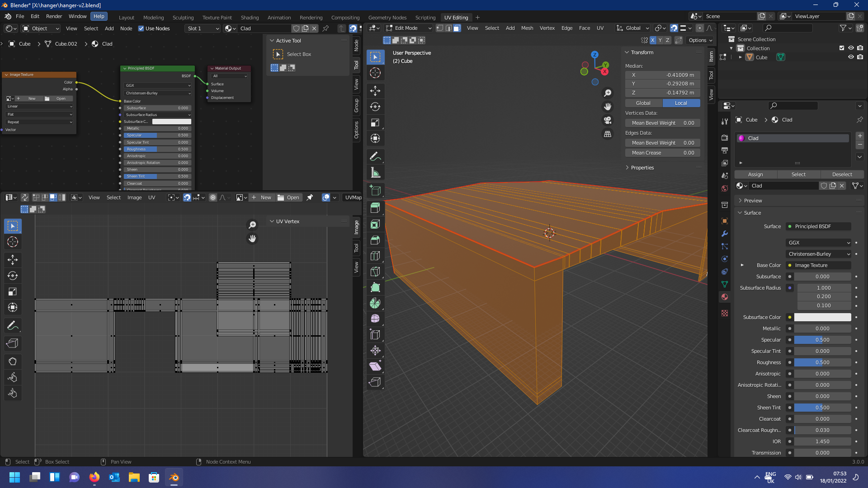Viewport: 868px width, 488px height.
Task: Click the Grab tool in UV editor
Action: point(13,361)
